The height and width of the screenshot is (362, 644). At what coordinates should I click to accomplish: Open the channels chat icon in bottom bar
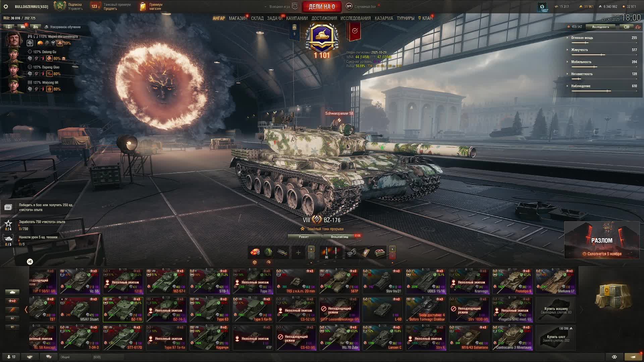click(x=49, y=357)
